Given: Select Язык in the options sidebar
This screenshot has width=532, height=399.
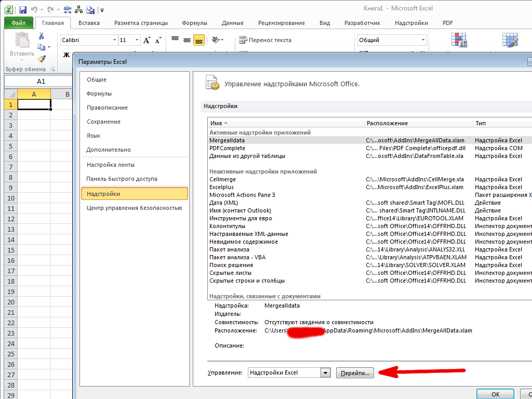Looking at the screenshot, I should (x=135, y=136).
